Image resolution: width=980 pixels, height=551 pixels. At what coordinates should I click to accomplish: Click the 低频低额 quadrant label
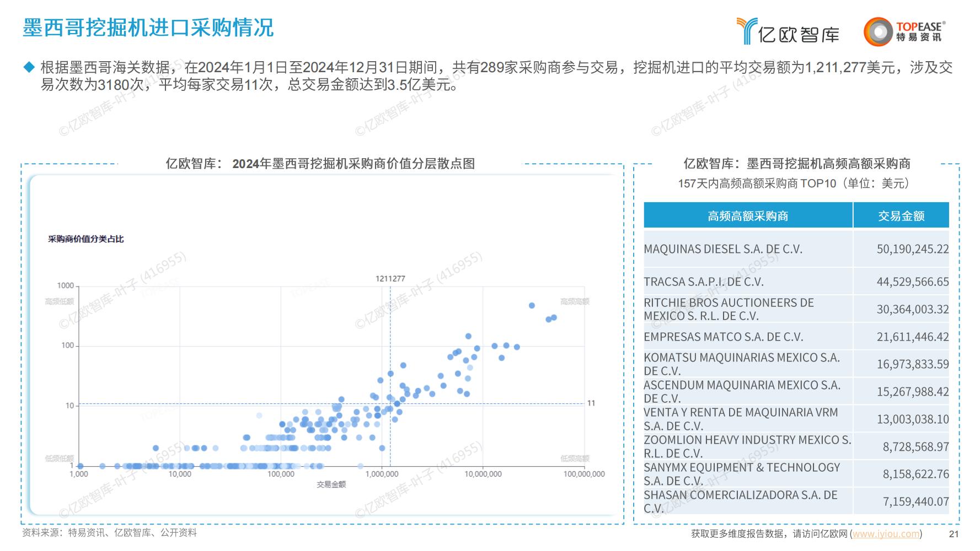pyautogui.click(x=59, y=458)
